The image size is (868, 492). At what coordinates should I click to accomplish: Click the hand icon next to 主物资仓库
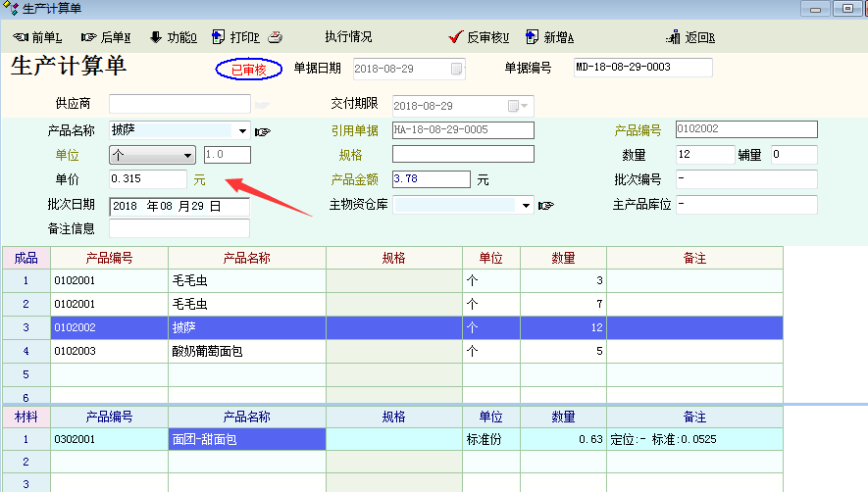(546, 205)
